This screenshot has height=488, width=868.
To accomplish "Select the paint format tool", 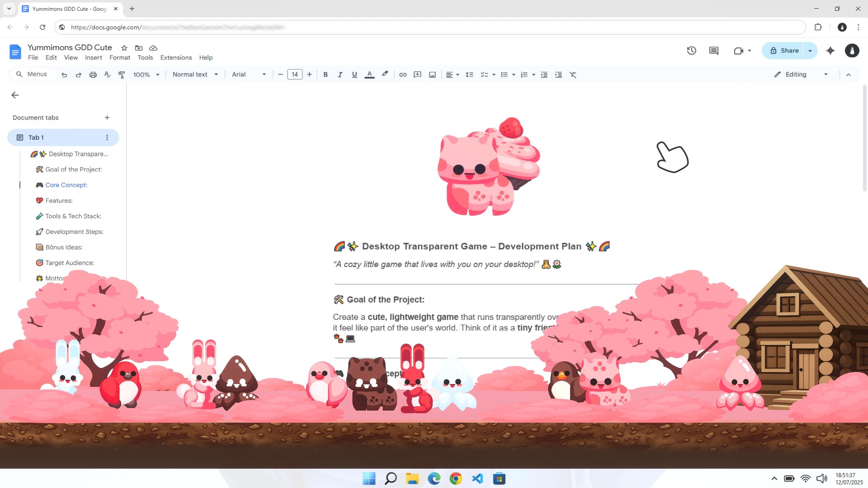I will click(x=121, y=75).
